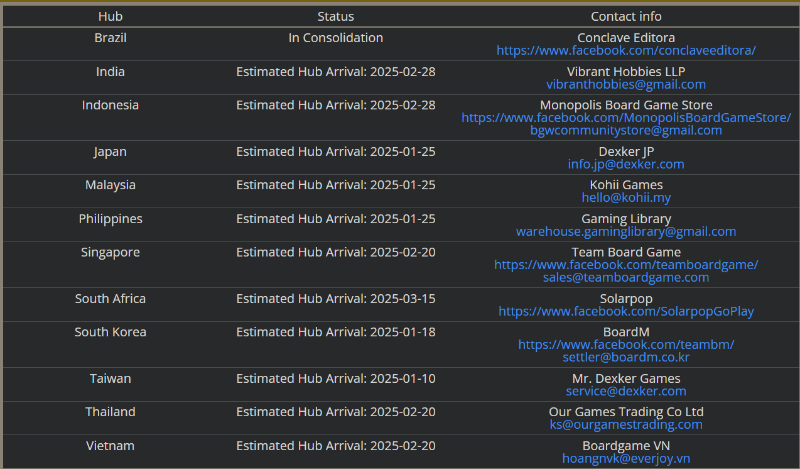Click the ks@ourgamestrading.com email link

point(626,425)
